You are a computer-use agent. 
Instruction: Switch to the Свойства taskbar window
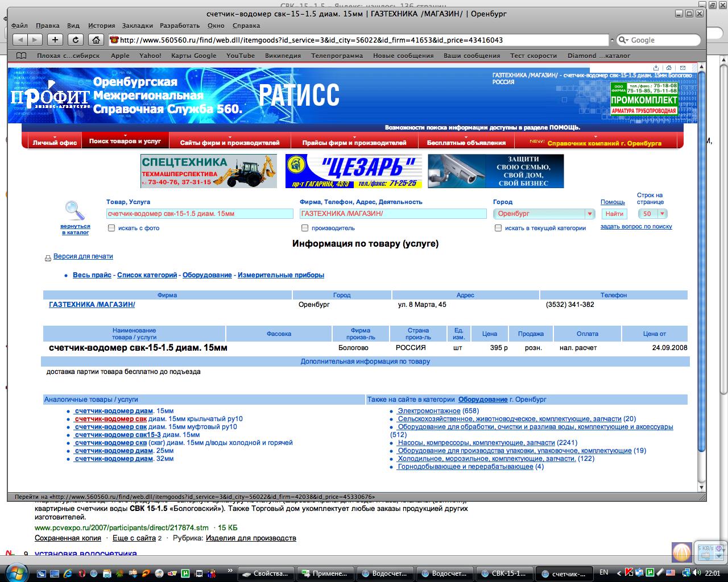coord(266,573)
